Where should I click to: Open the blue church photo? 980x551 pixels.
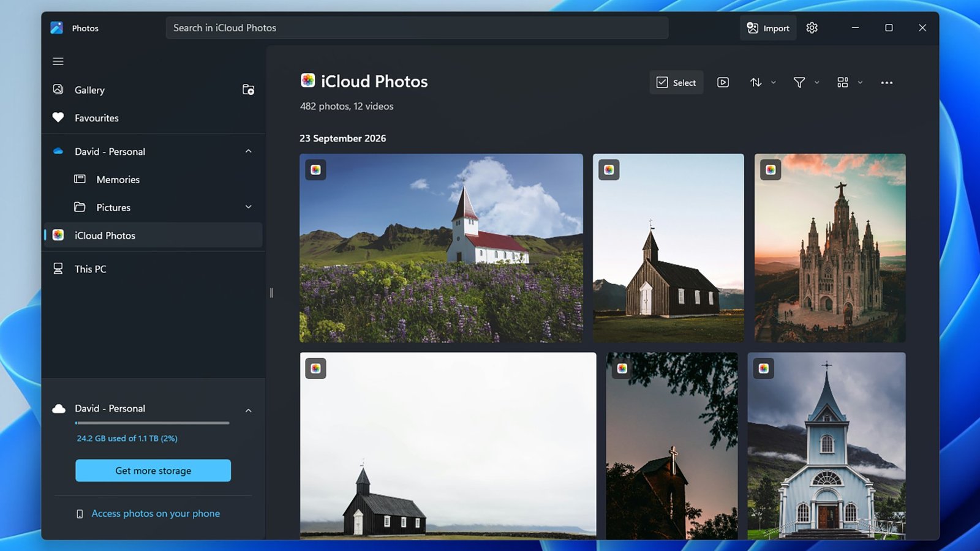click(826, 446)
